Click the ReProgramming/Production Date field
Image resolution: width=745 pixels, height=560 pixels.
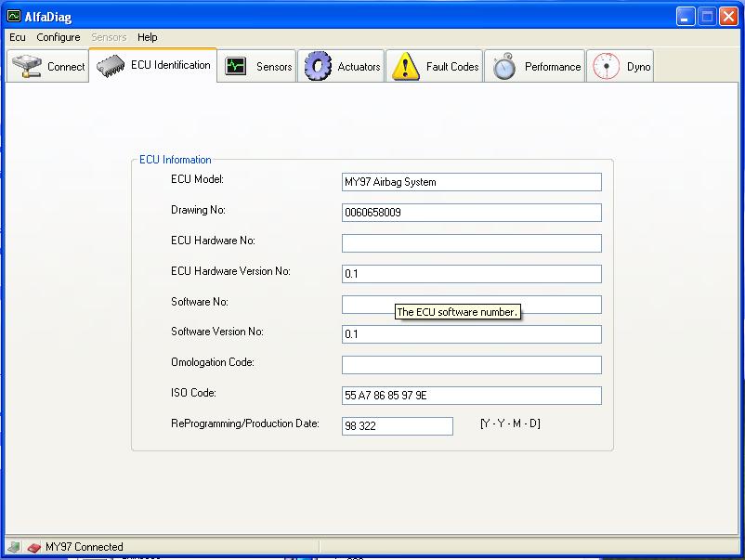[x=397, y=426]
